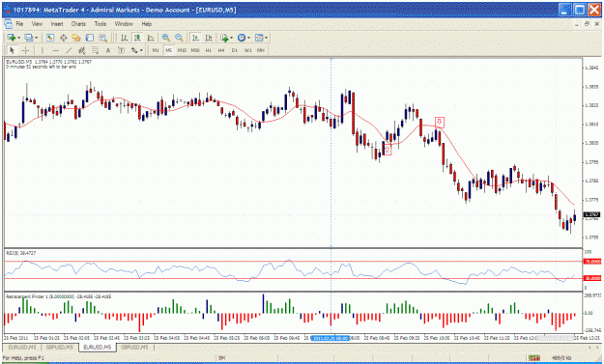Open the Templates icon

pos(259,38)
